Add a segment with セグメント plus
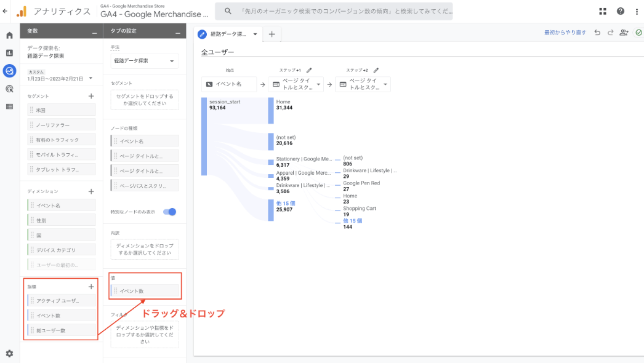The height and width of the screenshot is (363, 644). (91, 96)
